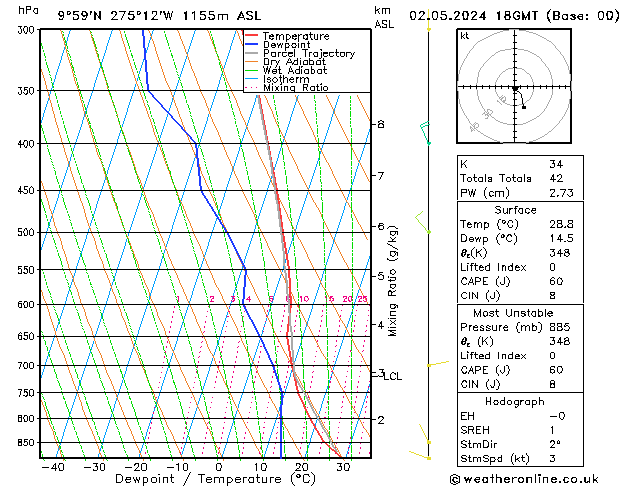Click the 'kt' hodograph unit label

[x=465, y=36]
